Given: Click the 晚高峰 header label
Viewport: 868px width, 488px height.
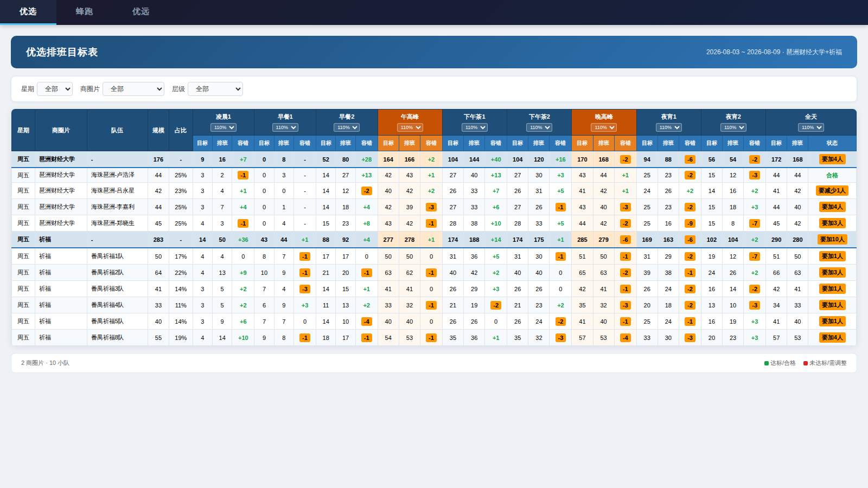Looking at the screenshot, I should 604,117.
